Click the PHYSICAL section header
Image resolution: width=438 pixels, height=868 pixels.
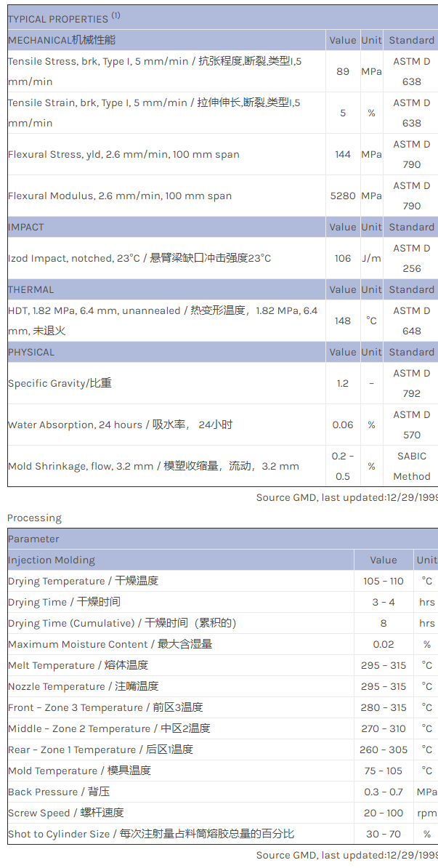click(31, 352)
